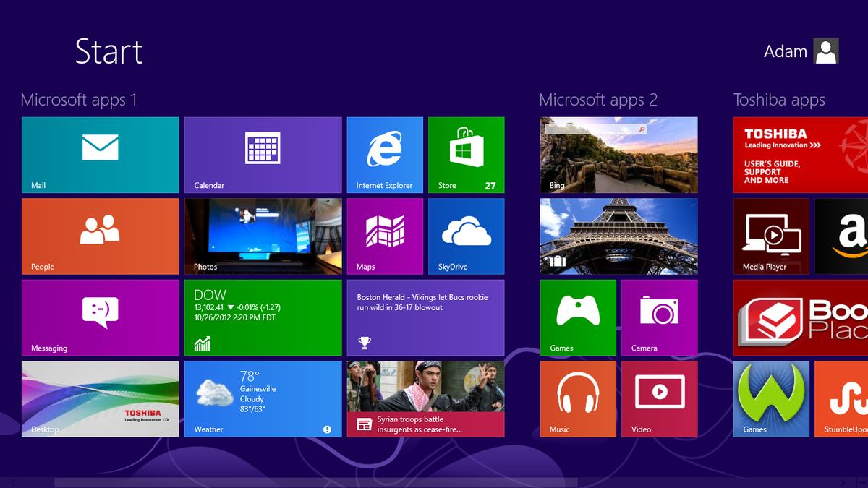Open the Amazon tile
The width and height of the screenshot is (868, 488).
pos(841,236)
